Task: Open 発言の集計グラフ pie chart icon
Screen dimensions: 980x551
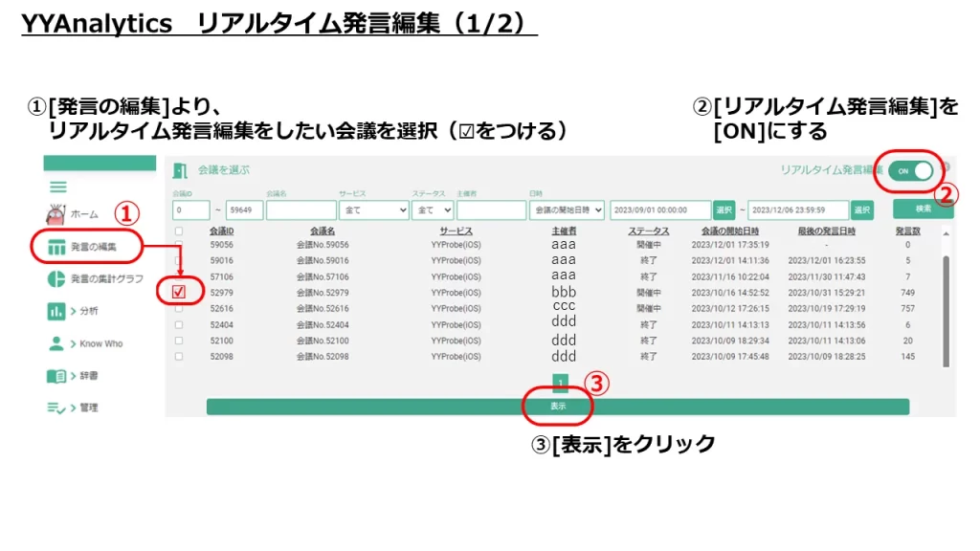Action: click(56, 278)
